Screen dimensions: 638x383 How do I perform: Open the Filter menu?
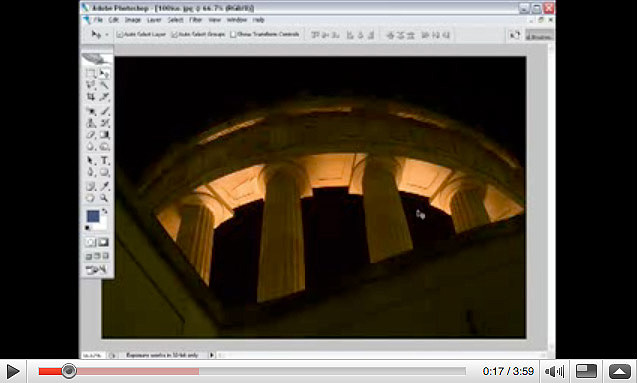point(196,20)
